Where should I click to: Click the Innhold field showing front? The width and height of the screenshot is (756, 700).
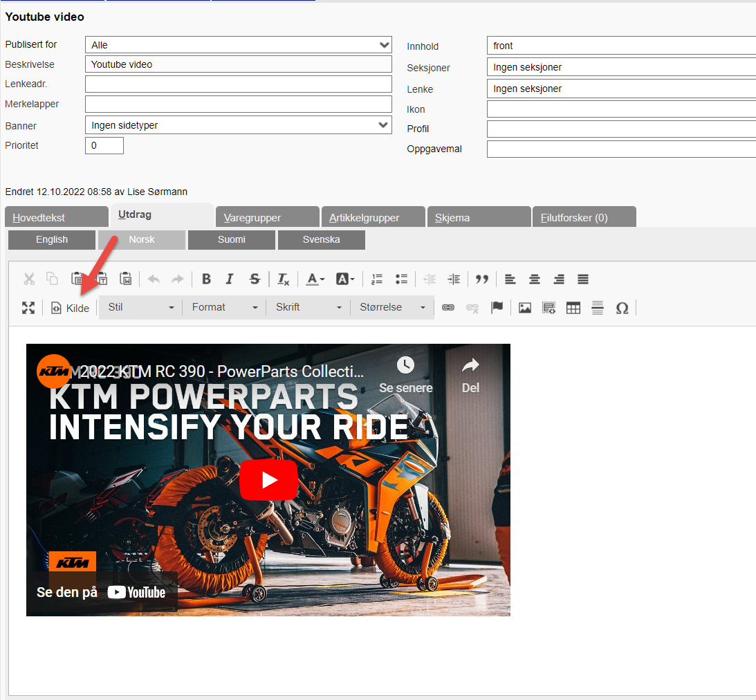(x=622, y=46)
